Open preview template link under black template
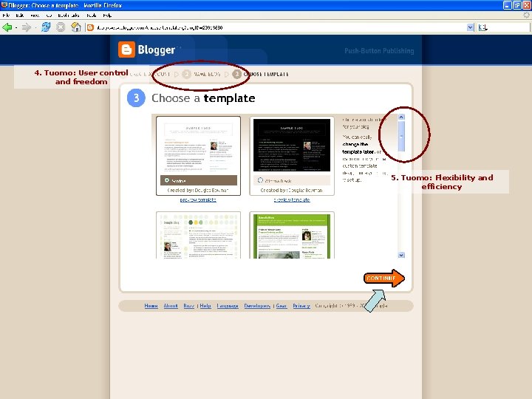 [292, 199]
